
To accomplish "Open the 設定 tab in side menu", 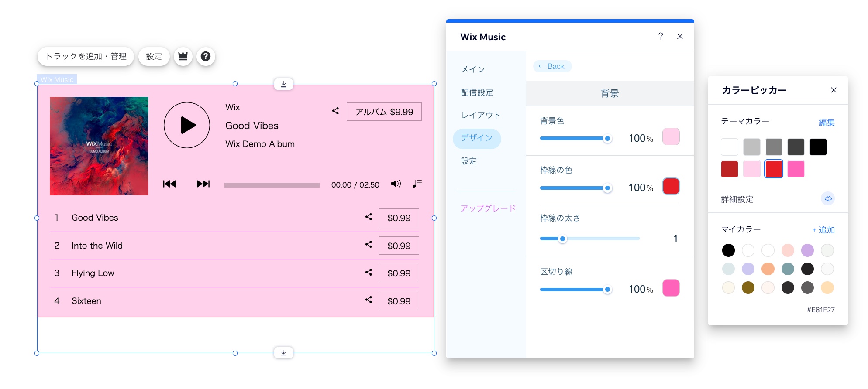I will (x=469, y=161).
